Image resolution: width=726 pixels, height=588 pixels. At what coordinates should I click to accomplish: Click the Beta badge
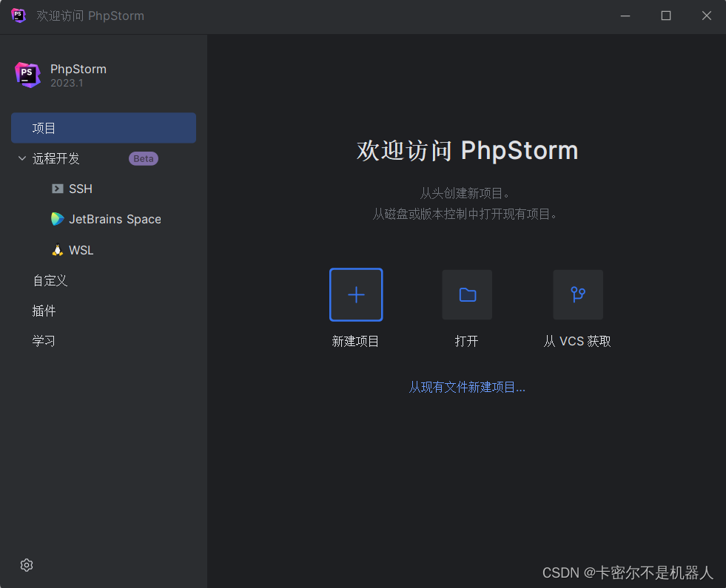tap(144, 159)
